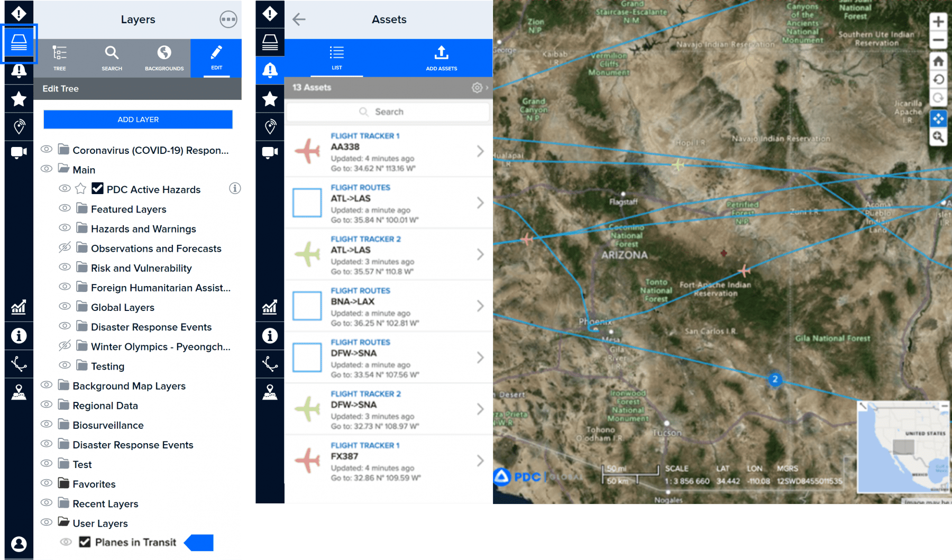The height and width of the screenshot is (560, 952).
Task: Show the hidden Winter Olympics folder
Action: [x=65, y=346]
